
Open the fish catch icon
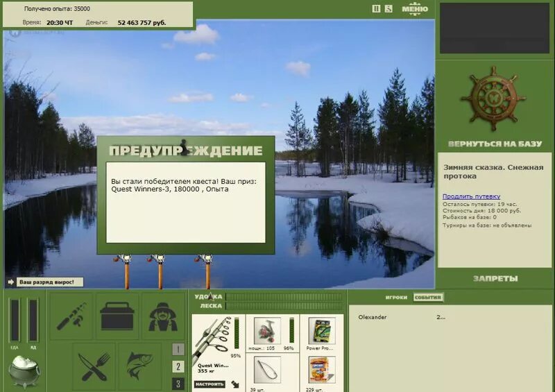pos(140,366)
